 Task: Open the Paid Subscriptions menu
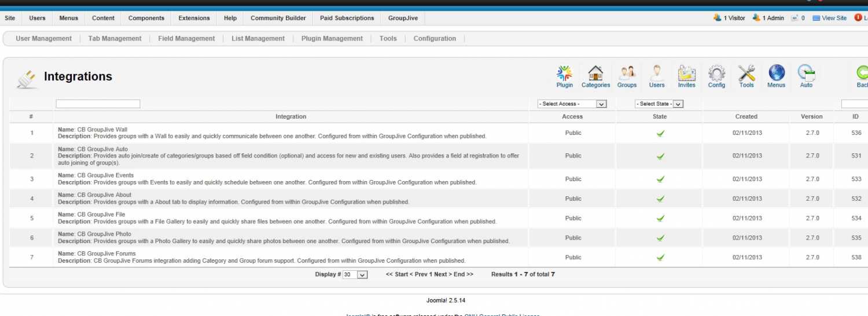347,18
